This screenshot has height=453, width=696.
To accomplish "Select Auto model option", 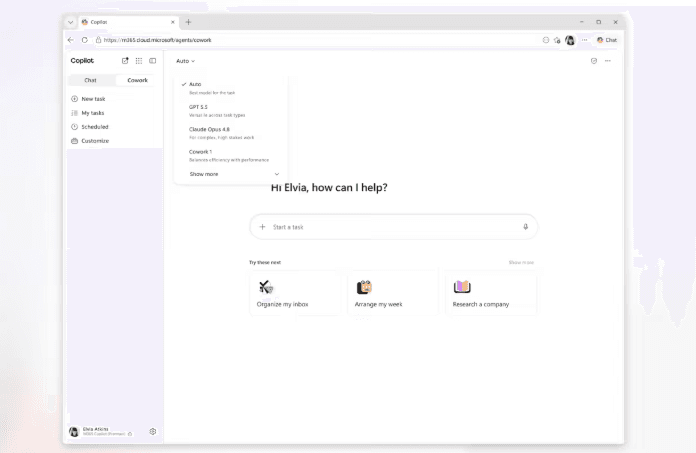I will [230, 88].
